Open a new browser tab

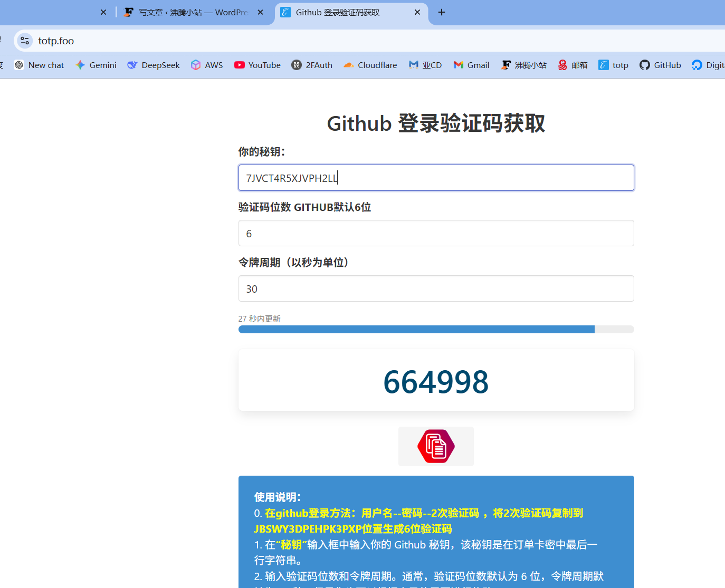(442, 12)
